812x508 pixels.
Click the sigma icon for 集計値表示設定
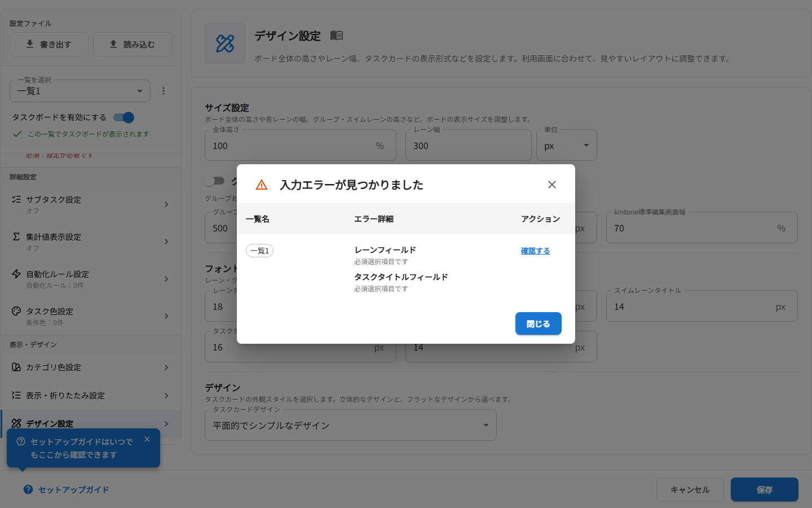pyautogui.click(x=16, y=237)
